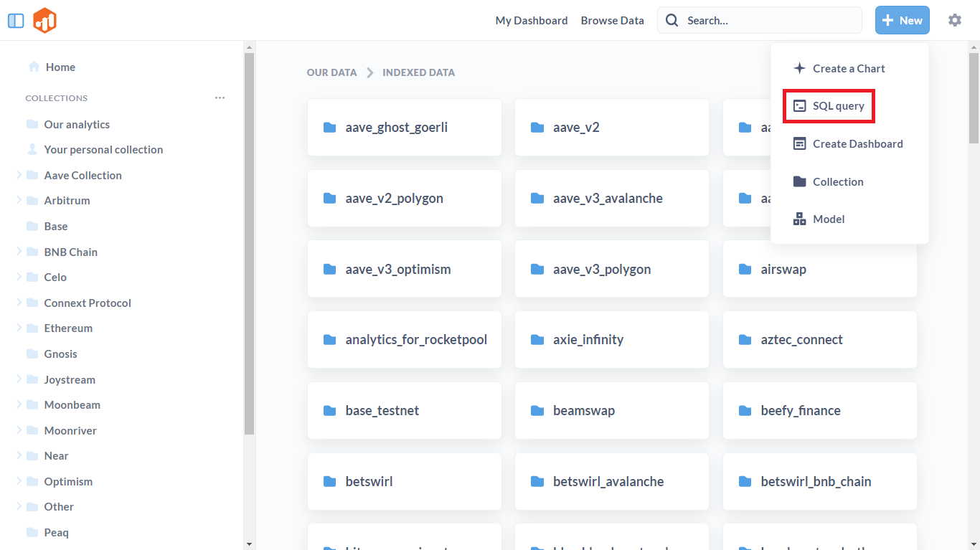Screen dimensions: 980x550
Task: Expand the Arbitrum collection chevron
Action: click(x=19, y=200)
